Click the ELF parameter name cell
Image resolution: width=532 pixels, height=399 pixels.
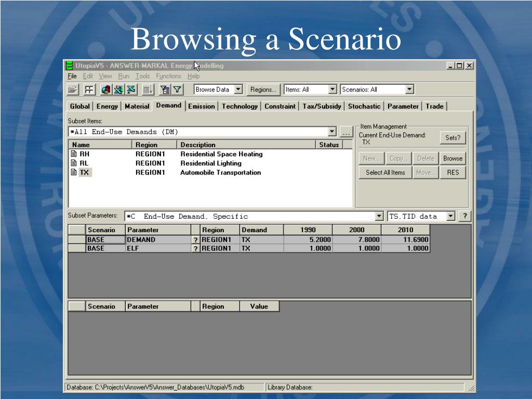[158, 248]
